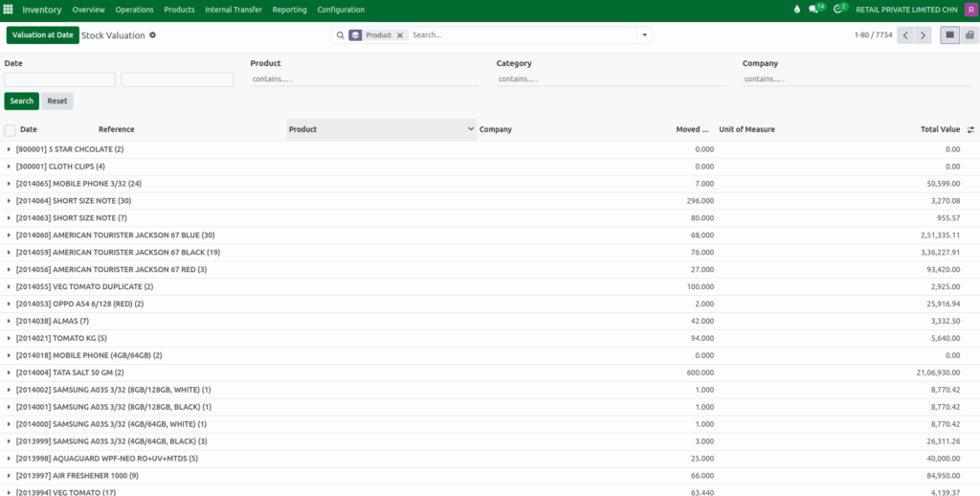Select the MOBILE PHONE (4GB/64GB) row

(x=490, y=355)
